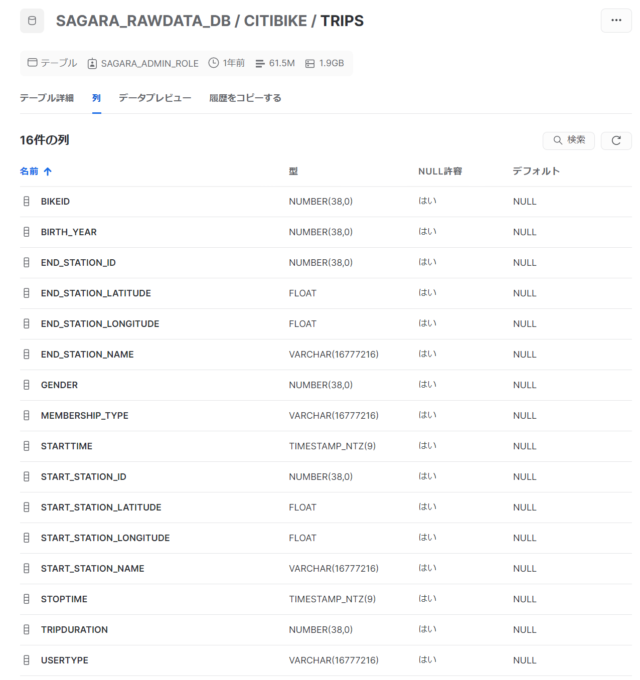This screenshot has height=680, width=640.
Task: Click the database icon beside the title
Action: (x=31, y=21)
